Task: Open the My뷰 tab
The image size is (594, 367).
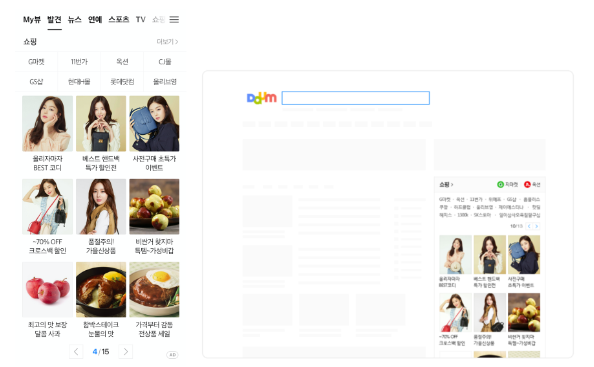Action: click(x=32, y=19)
